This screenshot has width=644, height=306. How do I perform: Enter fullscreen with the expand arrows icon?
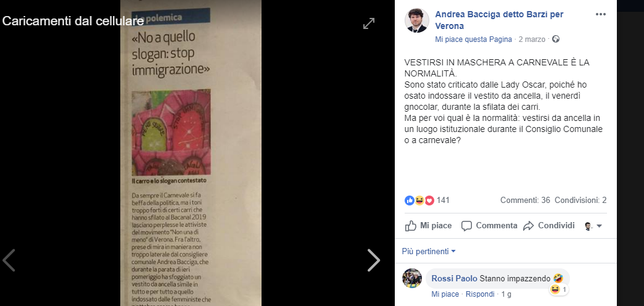tap(369, 23)
